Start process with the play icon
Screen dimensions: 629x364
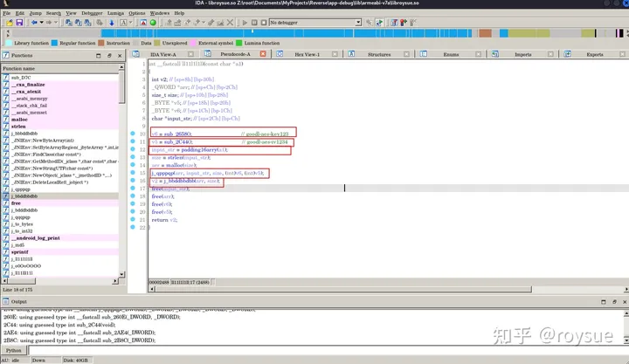tap(245, 23)
